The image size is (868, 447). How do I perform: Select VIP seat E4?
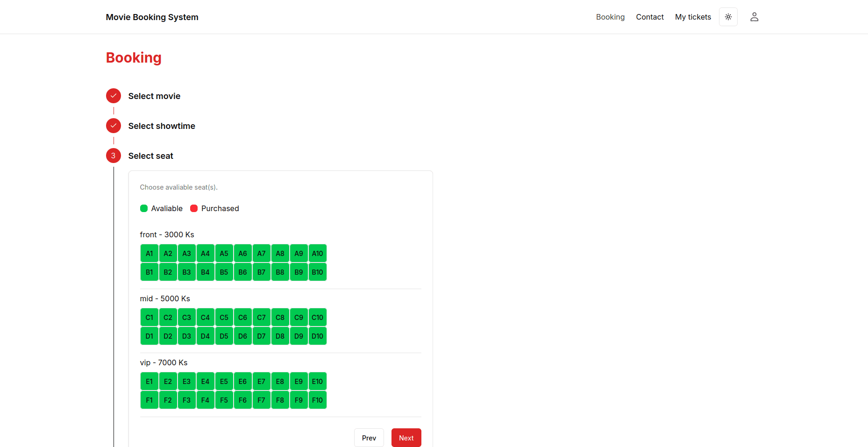206,381
